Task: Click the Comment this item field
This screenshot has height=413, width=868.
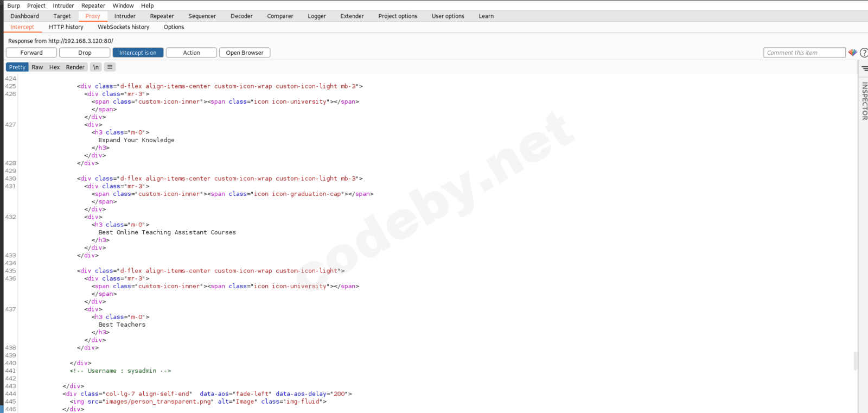Action: point(805,53)
